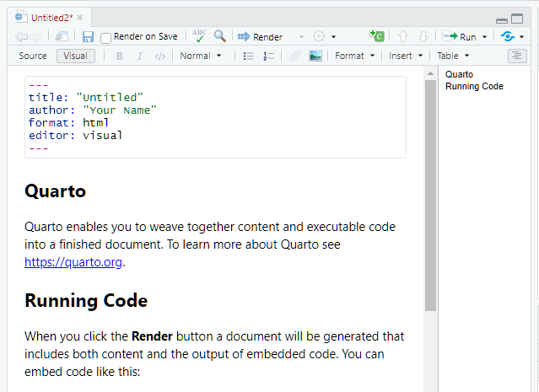Open the Insert menu
The width and height of the screenshot is (539, 392).
(406, 56)
